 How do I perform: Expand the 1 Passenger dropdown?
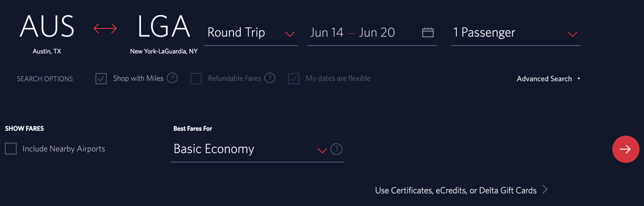pyautogui.click(x=515, y=33)
